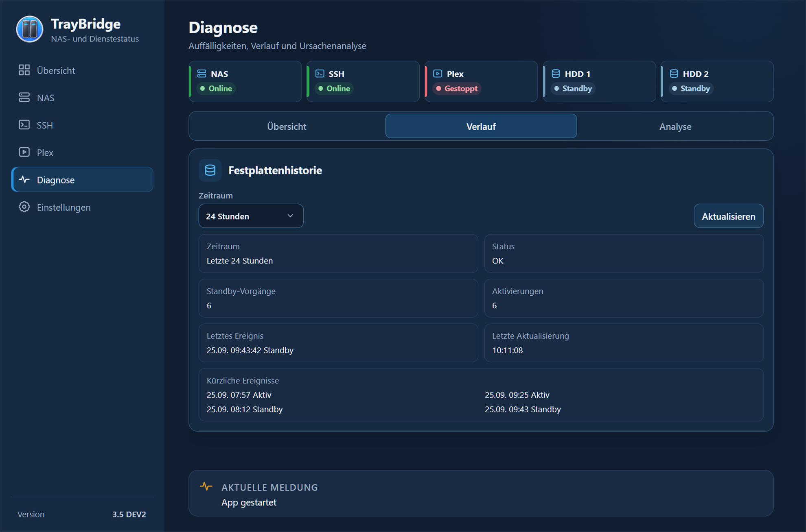This screenshot has width=806, height=532.
Task: Click the Festplattenhistorie database icon
Action: click(210, 170)
